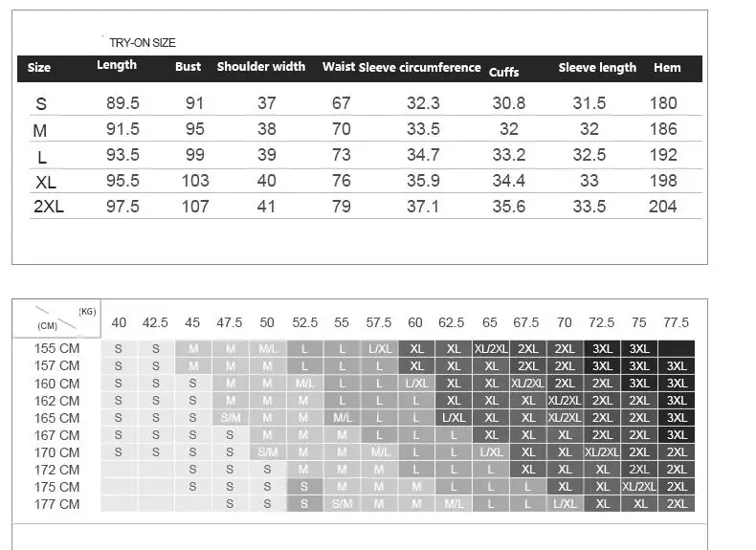Click the XL/2XL cell in 155 CM row
This screenshot has width=756, height=550.
coord(491,348)
